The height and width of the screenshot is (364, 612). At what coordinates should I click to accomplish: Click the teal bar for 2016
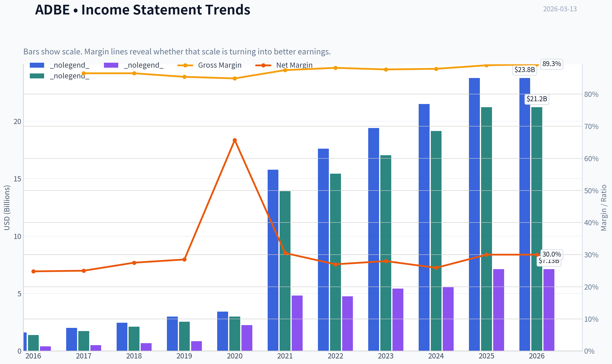tap(33, 343)
